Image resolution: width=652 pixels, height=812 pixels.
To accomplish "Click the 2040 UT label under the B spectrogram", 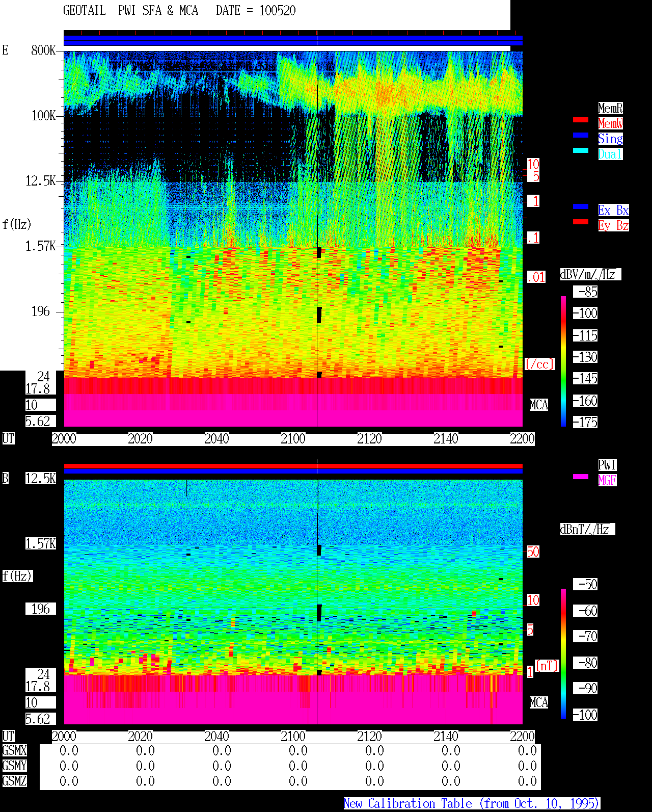I will pos(216,737).
